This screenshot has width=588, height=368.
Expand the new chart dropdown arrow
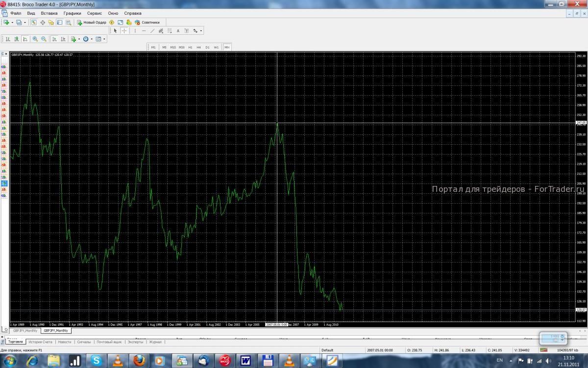[12, 23]
